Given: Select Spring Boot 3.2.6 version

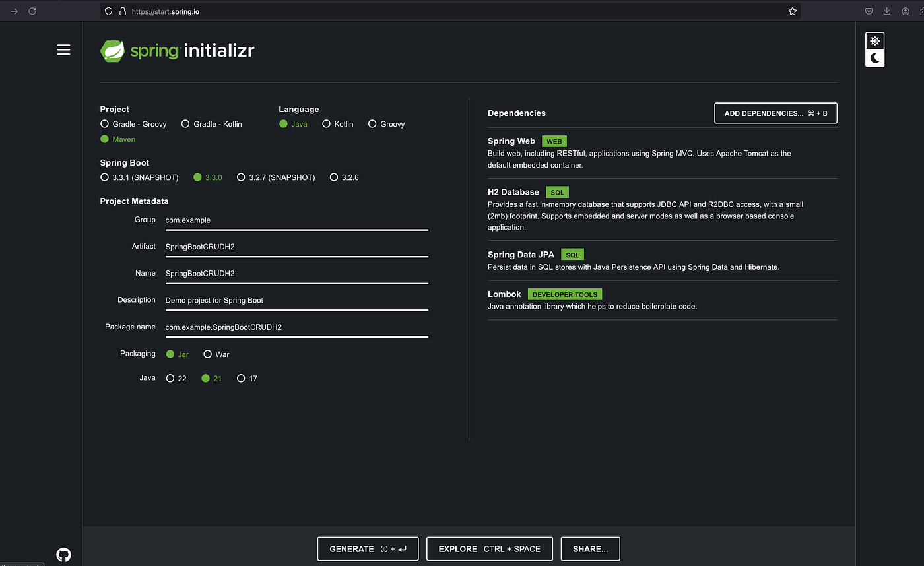Looking at the screenshot, I should pyautogui.click(x=345, y=177).
